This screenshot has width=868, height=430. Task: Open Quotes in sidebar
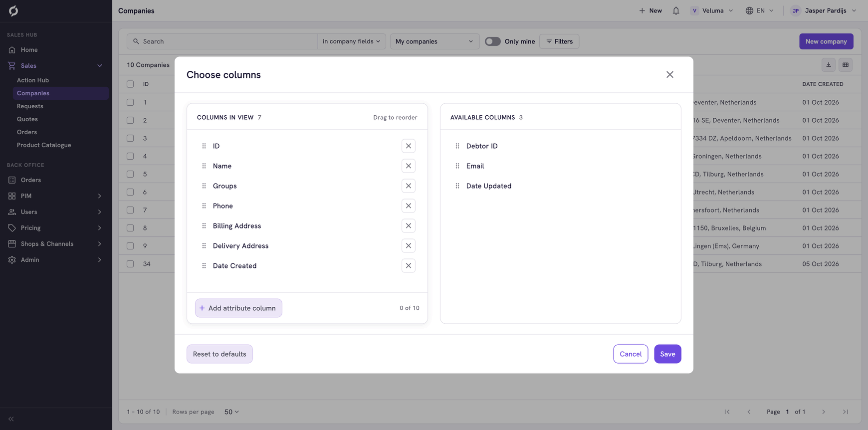[x=27, y=119]
